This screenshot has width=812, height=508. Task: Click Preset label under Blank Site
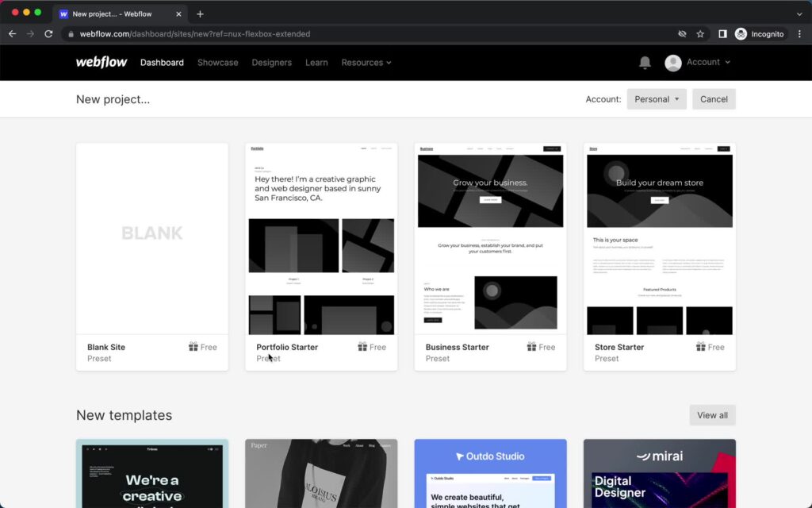99,358
